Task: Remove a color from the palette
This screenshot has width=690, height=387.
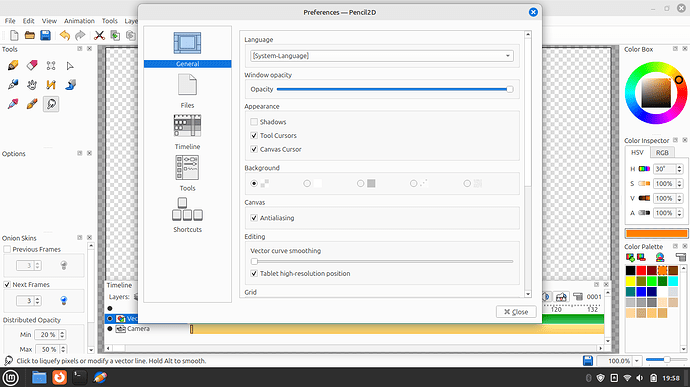Action: [641, 257]
